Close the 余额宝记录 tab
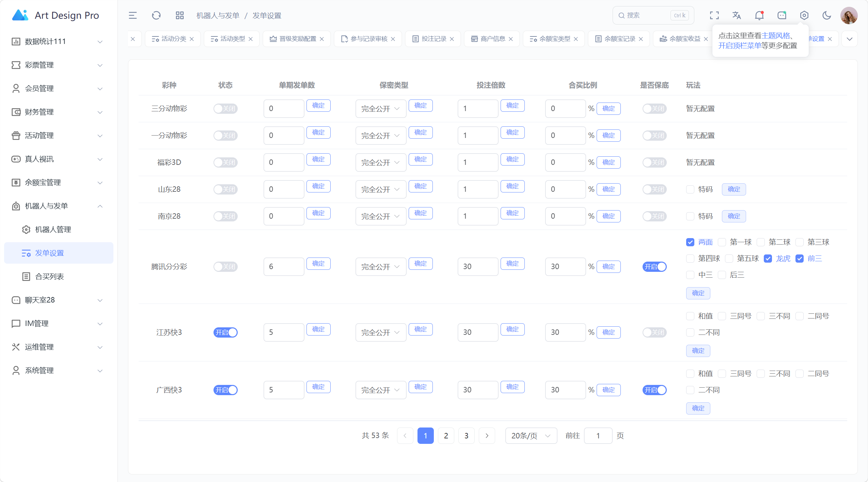Viewport: 868px width, 482px height. [641, 39]
